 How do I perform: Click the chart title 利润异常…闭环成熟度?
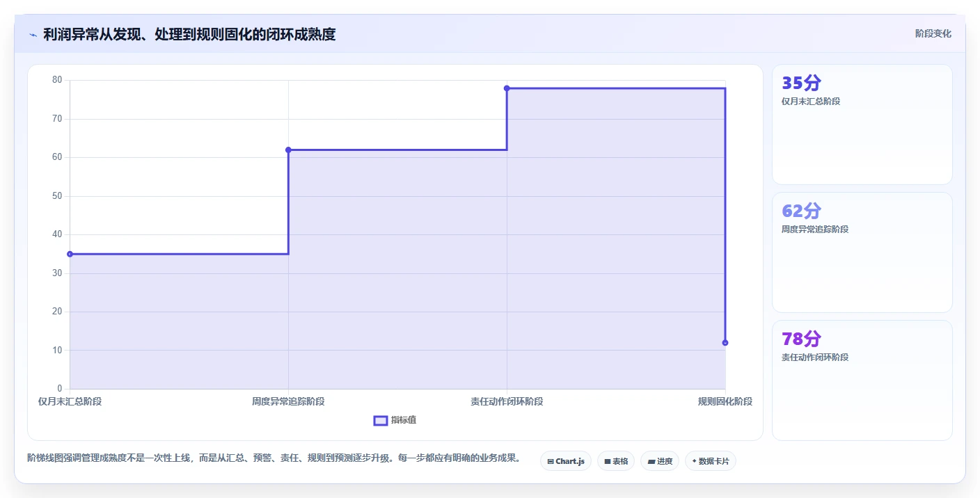click(189, 35)
